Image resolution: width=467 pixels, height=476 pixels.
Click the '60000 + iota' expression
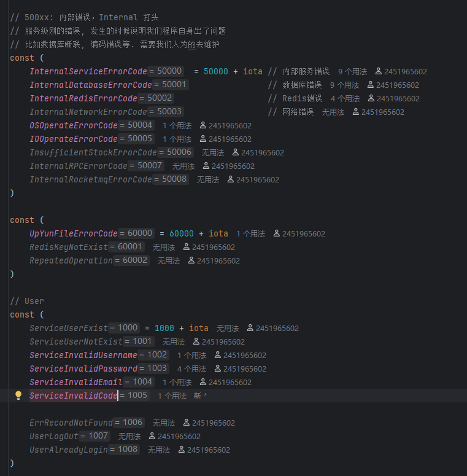(x=199, y=233)
